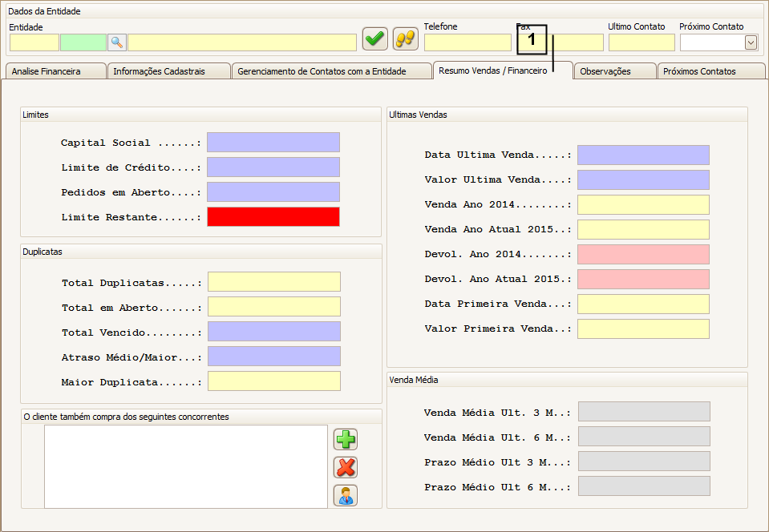769x532 pixels.
Task: Focus the Ultimo Contato field
Action: (x=642, y=42)
